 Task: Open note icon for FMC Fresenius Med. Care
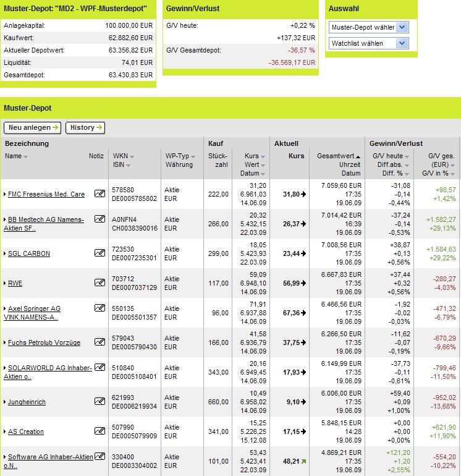click(x=99, y=193)
